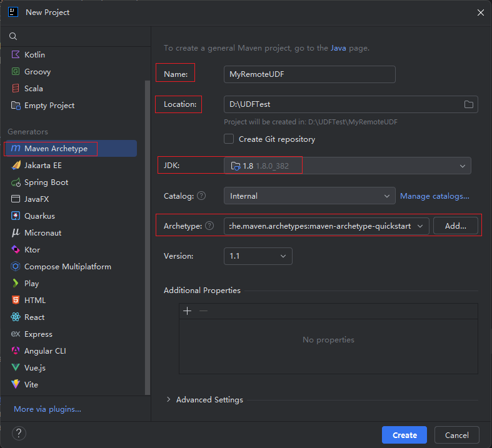Click the React atom icon

click(16, 317)
